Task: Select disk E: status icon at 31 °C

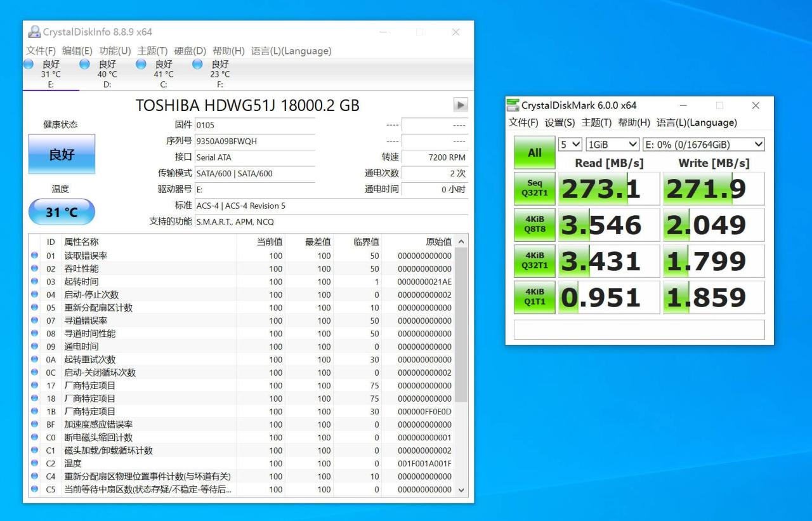Action: point(29,63)
